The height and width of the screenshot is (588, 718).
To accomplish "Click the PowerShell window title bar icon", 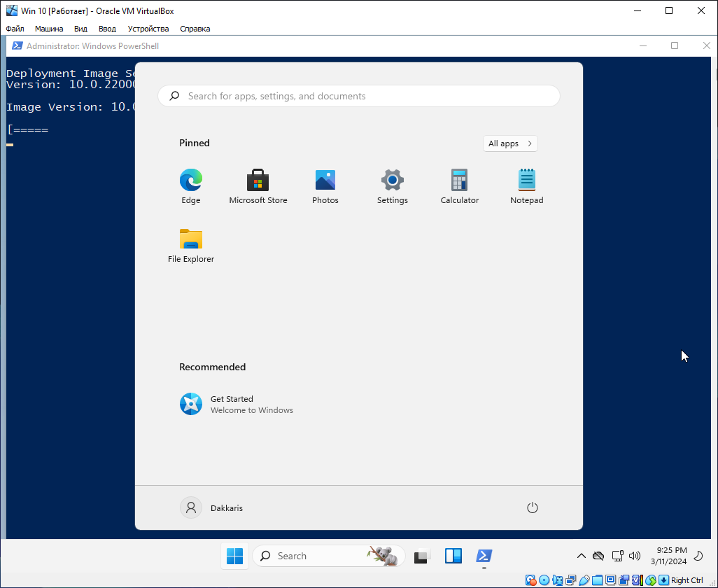I will [x=17, y=45].
